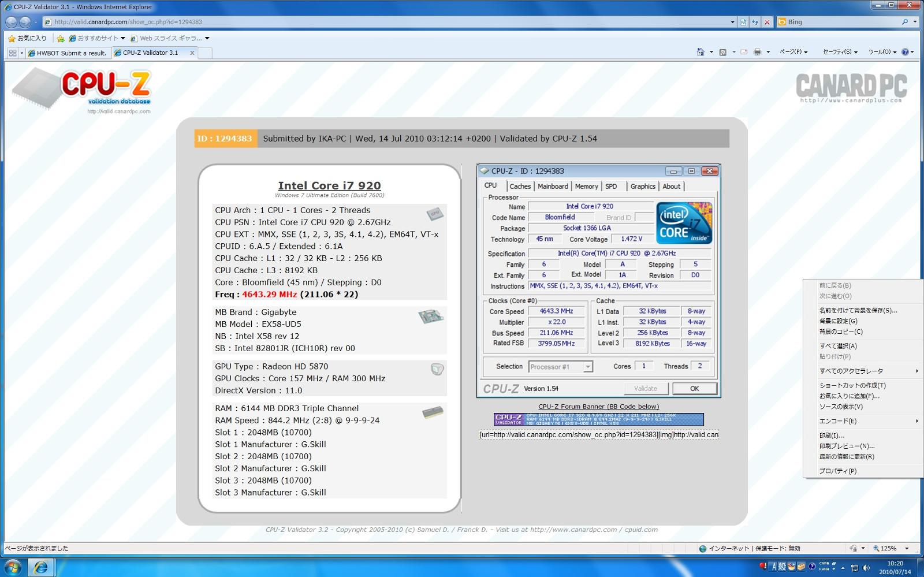Screen dimensions: 924x577
Task: Open the Print dropdown arrow
Action: click(x=768, y=52)
